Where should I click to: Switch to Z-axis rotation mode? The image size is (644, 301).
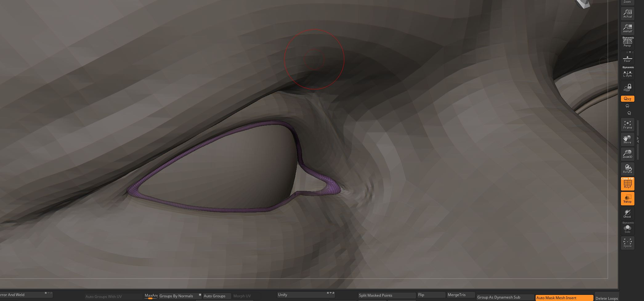(x=629, y=113)
